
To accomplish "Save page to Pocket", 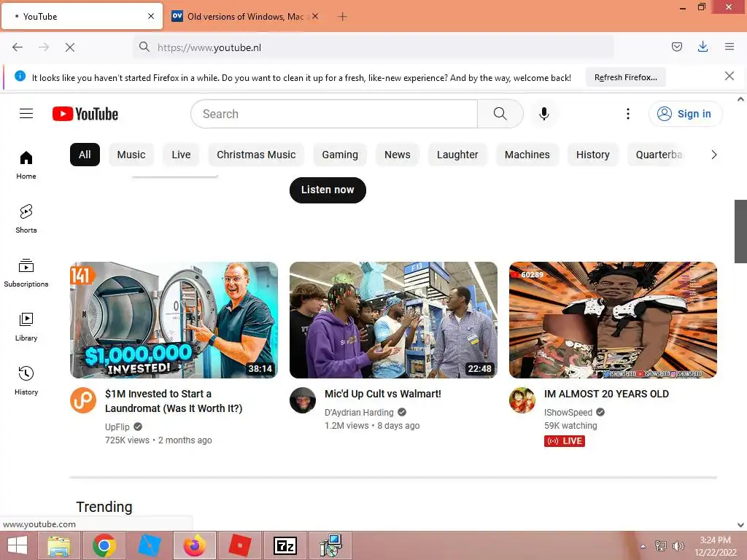I will pos(677,47).
